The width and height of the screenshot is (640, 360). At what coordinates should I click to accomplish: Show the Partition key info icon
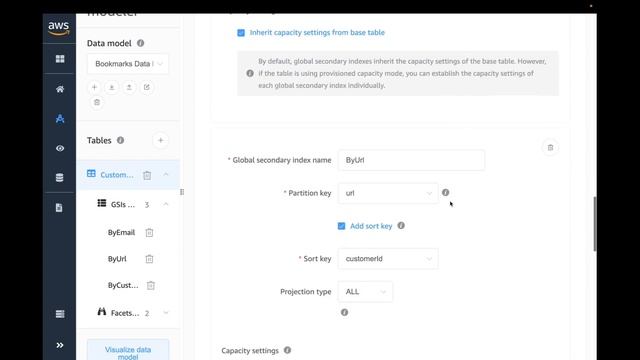point(445,192)
